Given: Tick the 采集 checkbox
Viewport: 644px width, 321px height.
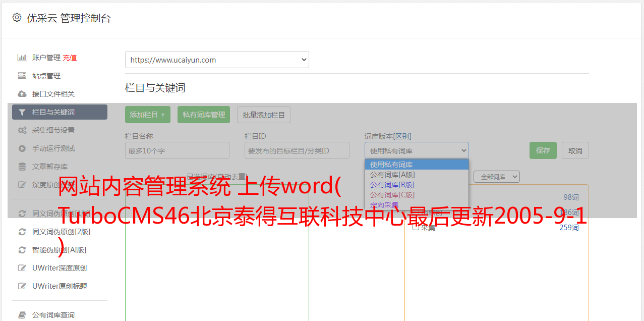Looking at the screenshot, I should (416, 227).
